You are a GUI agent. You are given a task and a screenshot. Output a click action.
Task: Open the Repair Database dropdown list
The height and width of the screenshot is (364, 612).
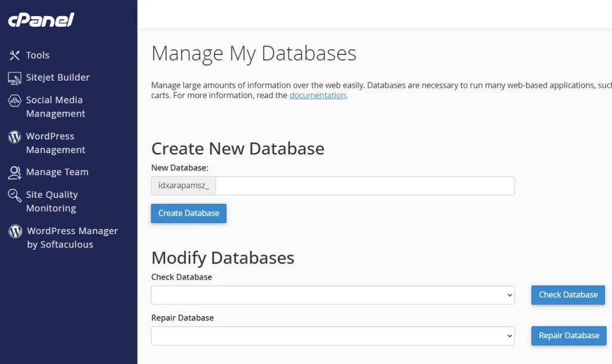coord(332,335)
